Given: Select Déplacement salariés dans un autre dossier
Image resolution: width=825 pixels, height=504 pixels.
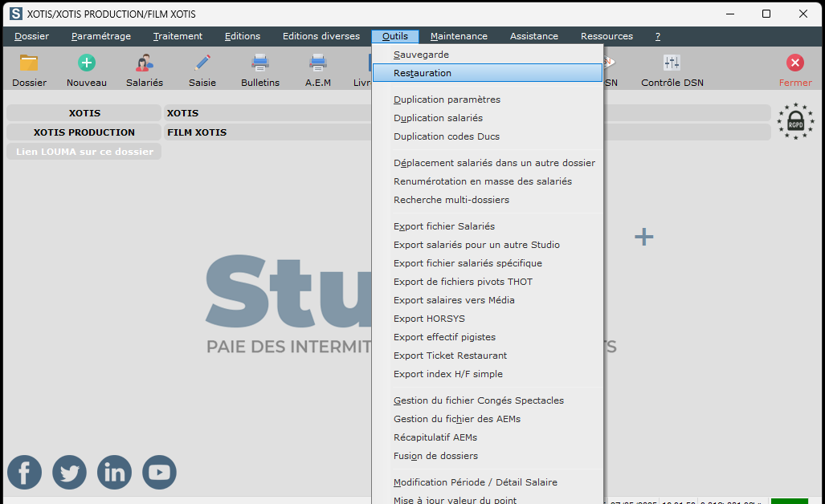Looking at the screenshot, I should (x=488, y=164).
